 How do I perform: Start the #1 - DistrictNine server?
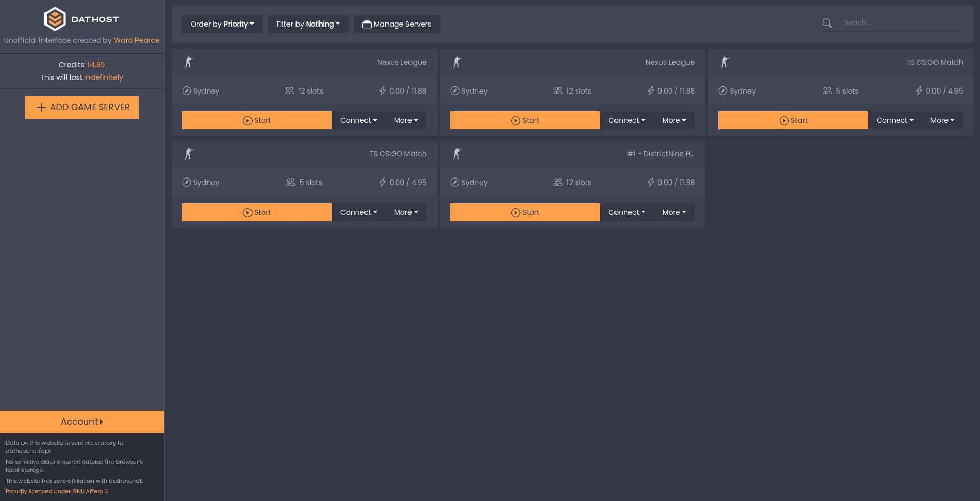tap(525, 212)
